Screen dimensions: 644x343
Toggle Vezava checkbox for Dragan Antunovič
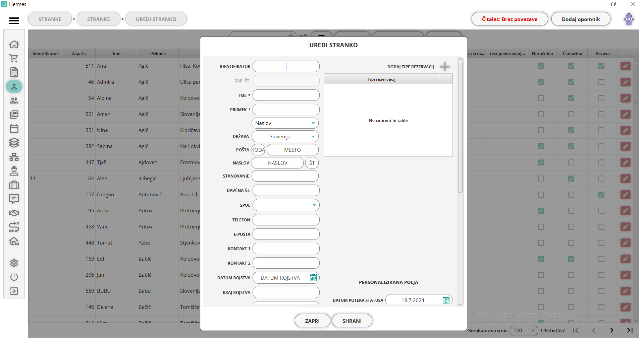coord(601,195)
